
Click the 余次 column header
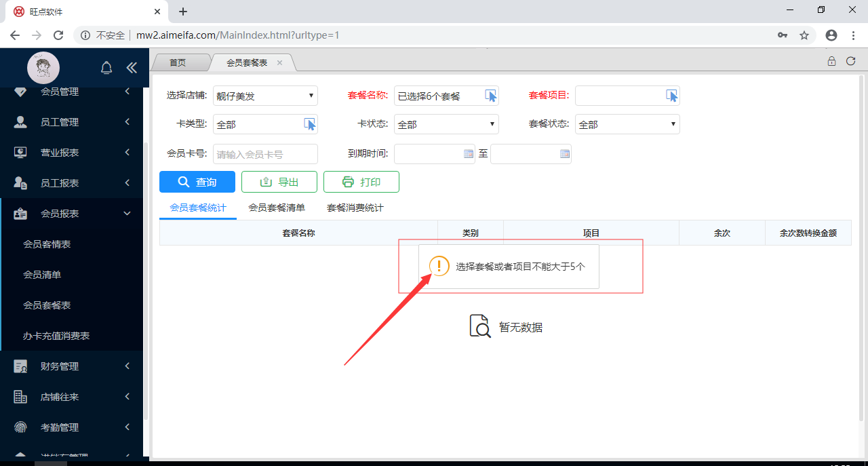tap(722, 233)
